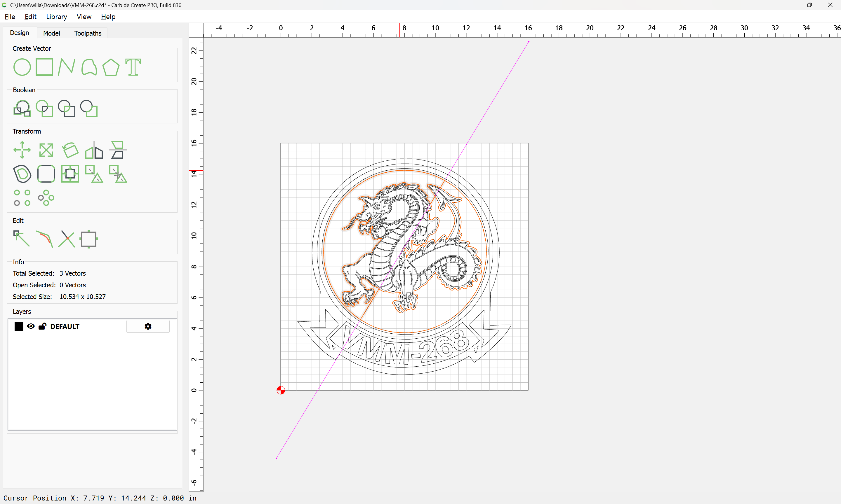Open DEFAULT layer settings gear
Screen dimensions: 841x504
coord(148,326)
